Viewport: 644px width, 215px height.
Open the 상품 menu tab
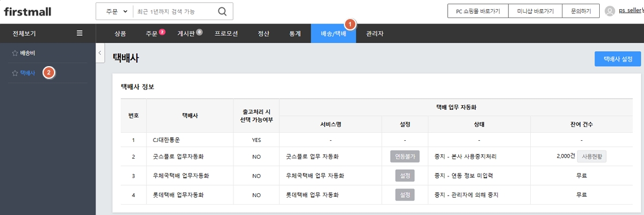click(120, 34)
